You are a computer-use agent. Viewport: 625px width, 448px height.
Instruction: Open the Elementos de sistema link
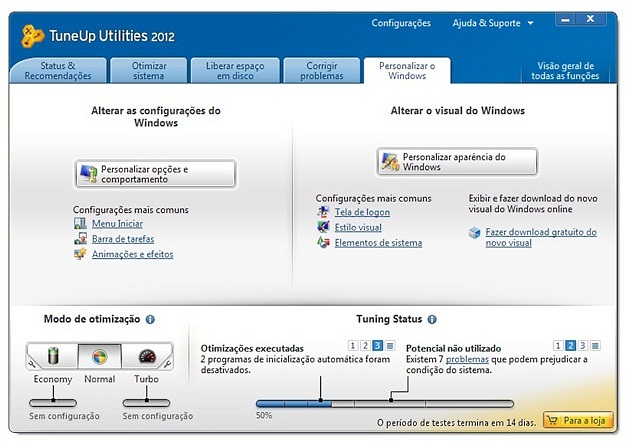[378, 242]
